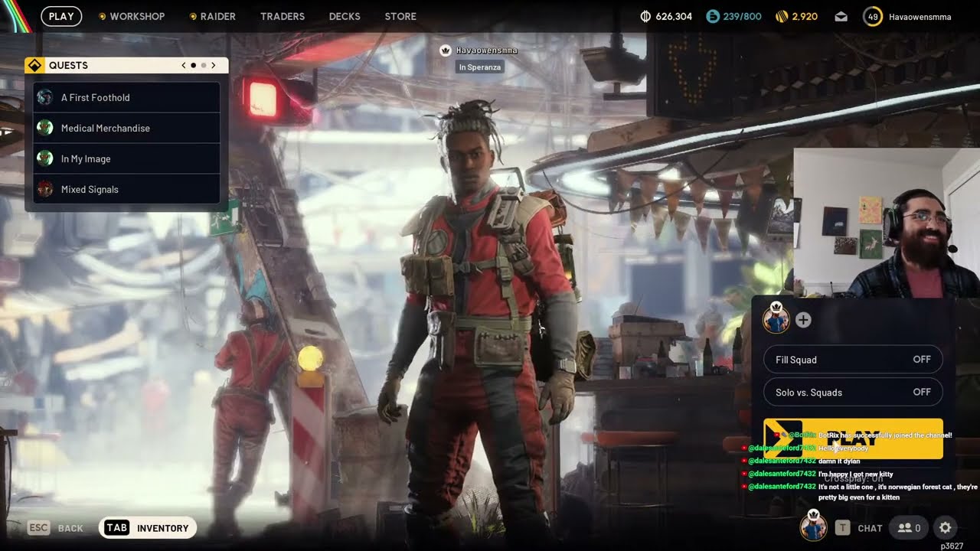
Task: Add a squad member with plus icon
Action: point(803,320)
